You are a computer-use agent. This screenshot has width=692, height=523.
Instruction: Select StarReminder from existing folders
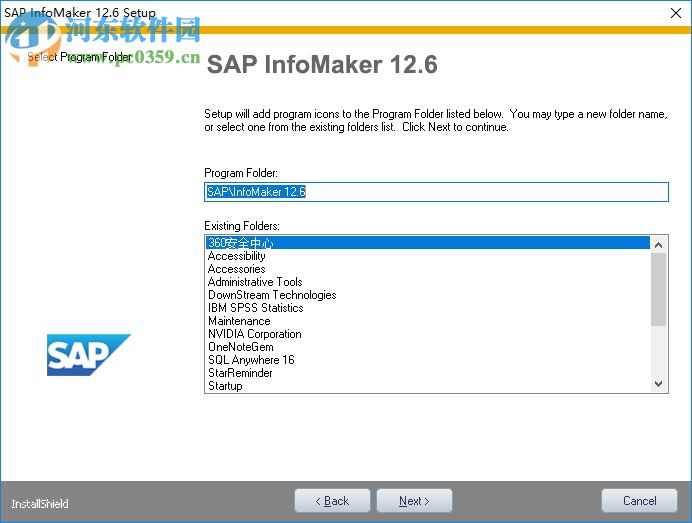(x=428, y=373)
